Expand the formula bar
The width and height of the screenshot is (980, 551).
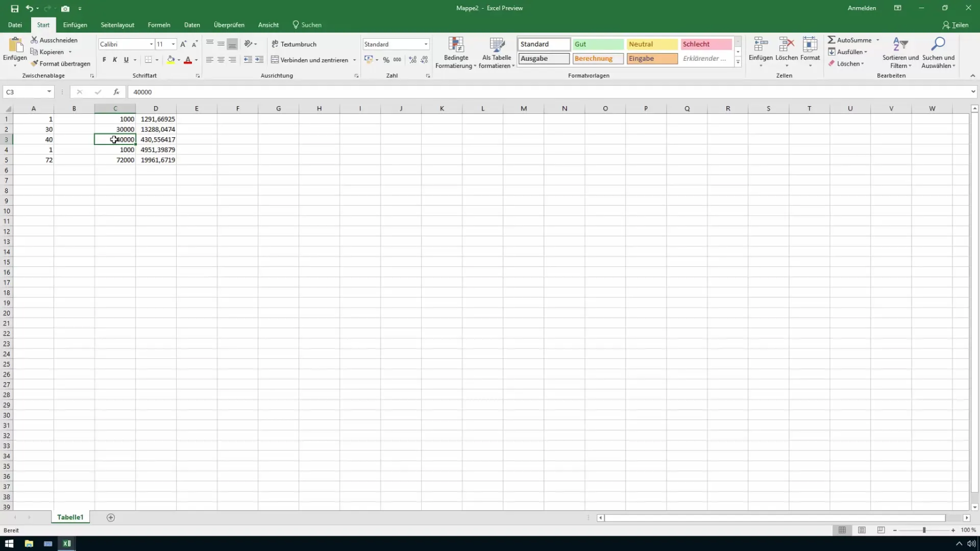[973, 92]
